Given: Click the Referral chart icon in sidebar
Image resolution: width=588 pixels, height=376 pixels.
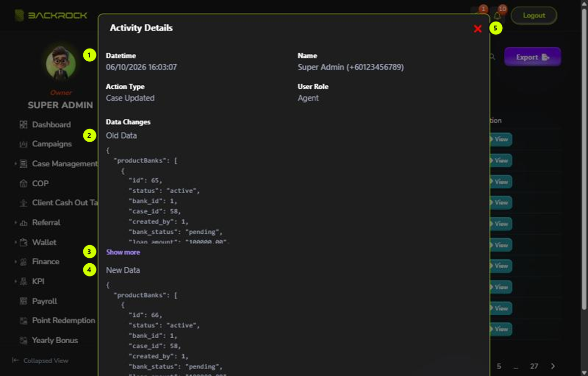Looking at the screenshot, I should click(24, 223).
